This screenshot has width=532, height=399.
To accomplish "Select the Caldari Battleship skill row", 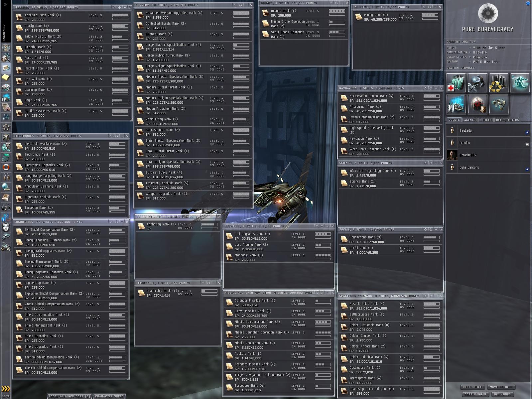I will point(390,327).
